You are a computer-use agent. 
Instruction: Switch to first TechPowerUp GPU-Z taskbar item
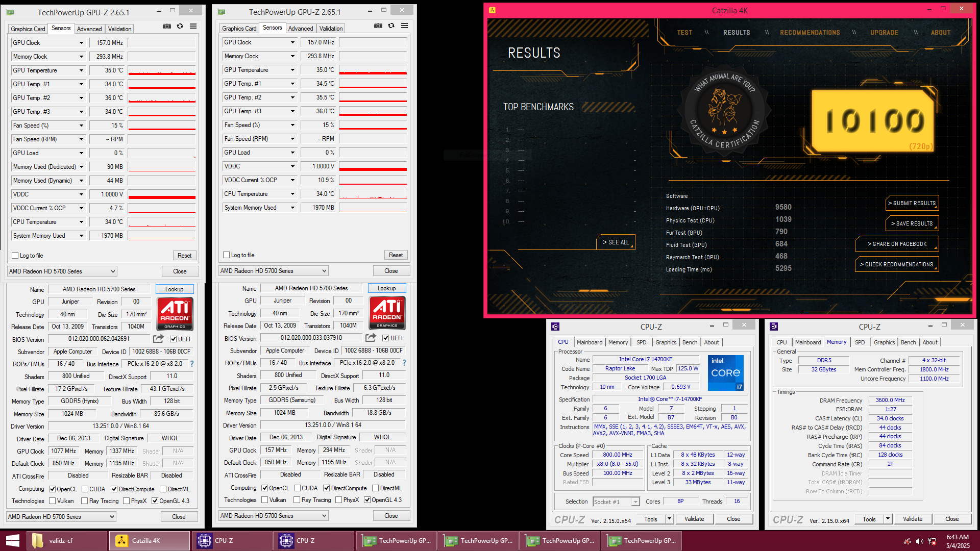click(x=397, y=541)
